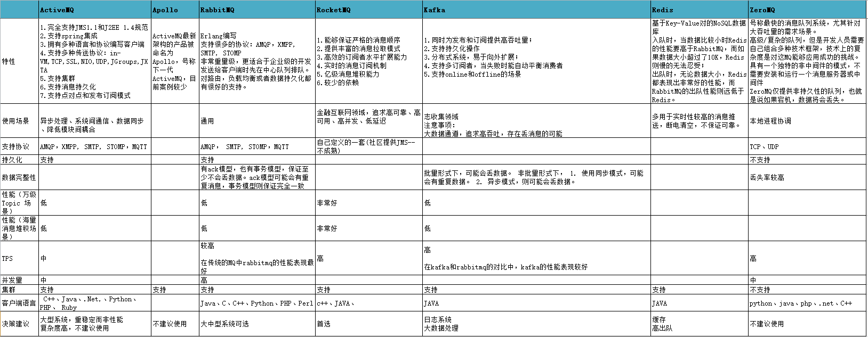Select the ZeroMQ column header
The width and height of the screenshot is (868, 337).
808,10
